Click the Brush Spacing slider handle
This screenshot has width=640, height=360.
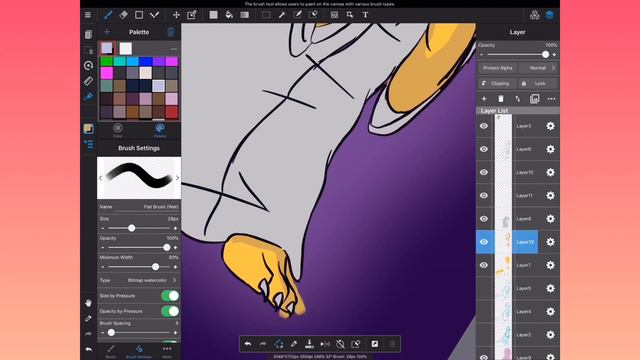coord(111,333)
